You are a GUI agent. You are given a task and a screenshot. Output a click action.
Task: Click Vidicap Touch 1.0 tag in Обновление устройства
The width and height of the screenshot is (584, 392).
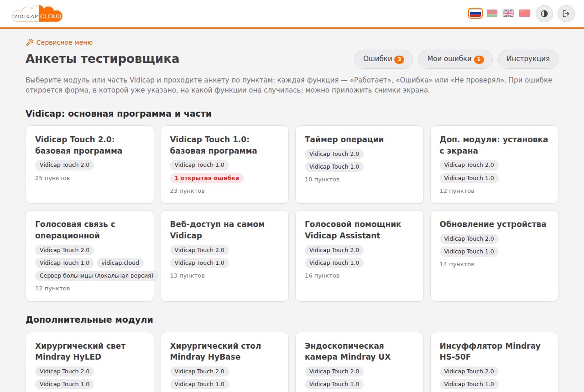(469, 252)
